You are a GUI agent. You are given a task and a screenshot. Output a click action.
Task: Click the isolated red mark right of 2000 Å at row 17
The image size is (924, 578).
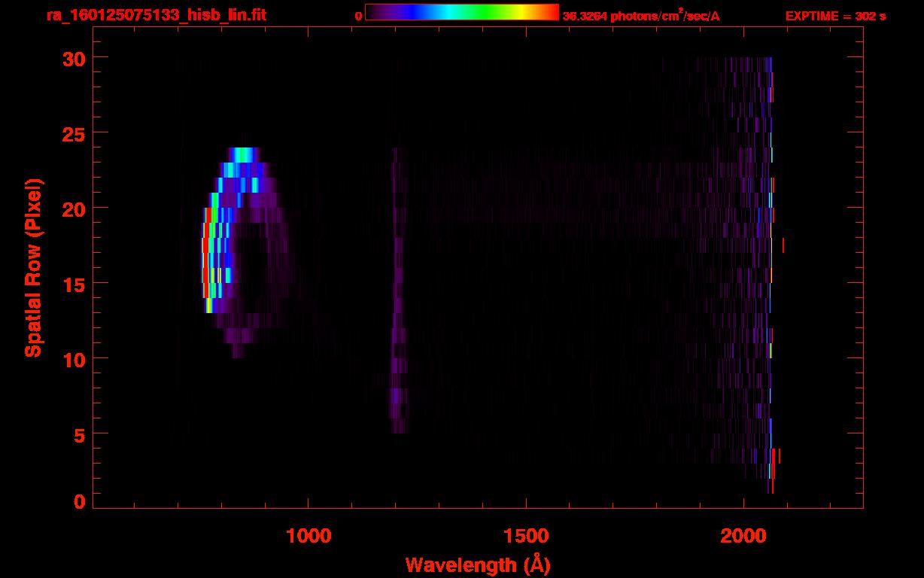(x=783, y=245)
